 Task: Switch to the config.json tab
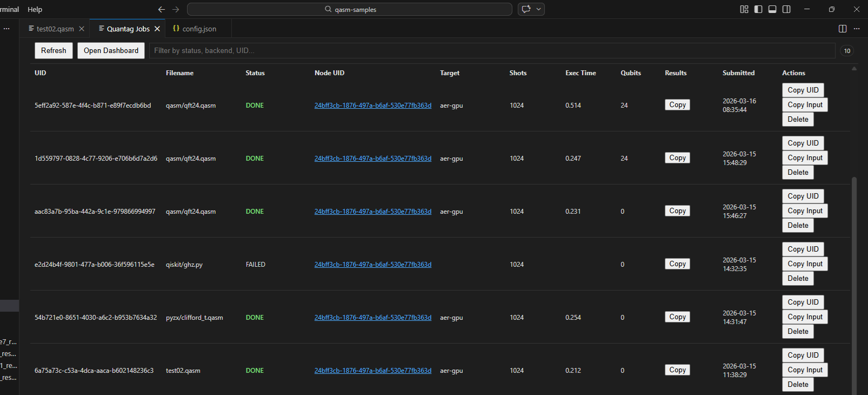click(195, 29)
